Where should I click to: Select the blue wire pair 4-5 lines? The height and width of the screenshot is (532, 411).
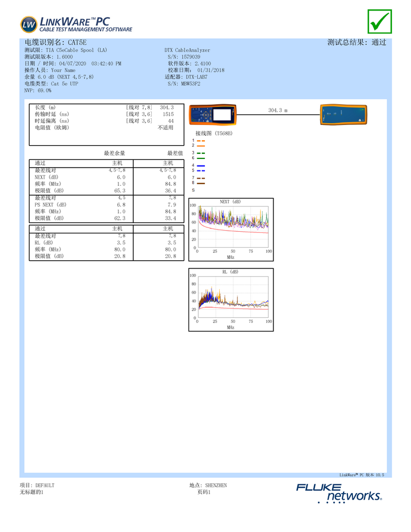coord(201,168)
